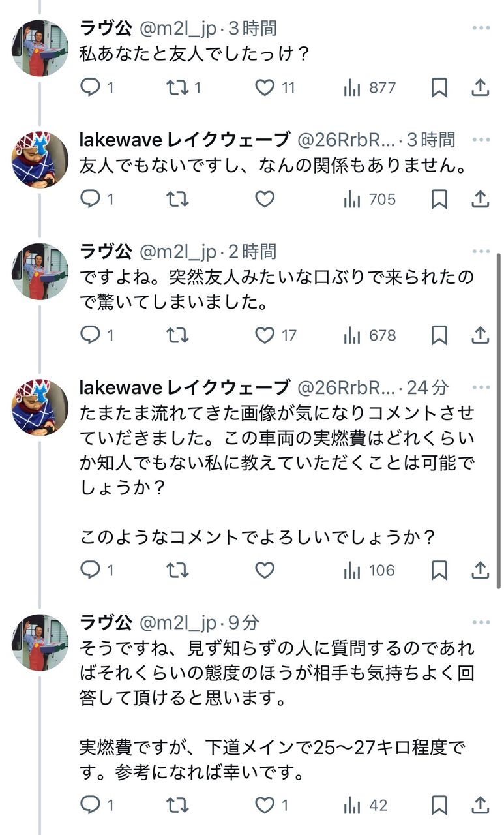
Task: Retweet the "私あなたと友人でしたっけ？" tweet
Action: (177, 87)
